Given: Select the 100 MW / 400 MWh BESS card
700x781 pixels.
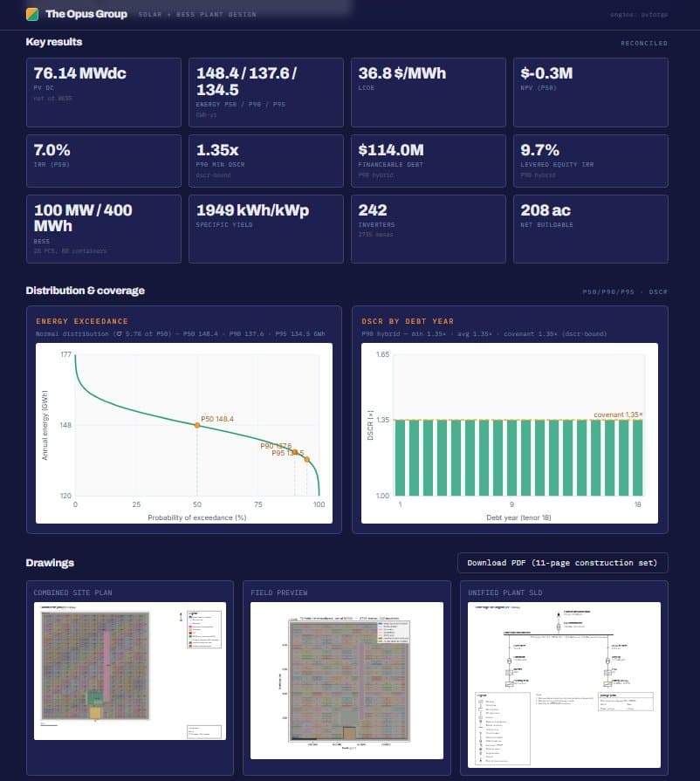Looking at the screenshot, I should point(104,230).
